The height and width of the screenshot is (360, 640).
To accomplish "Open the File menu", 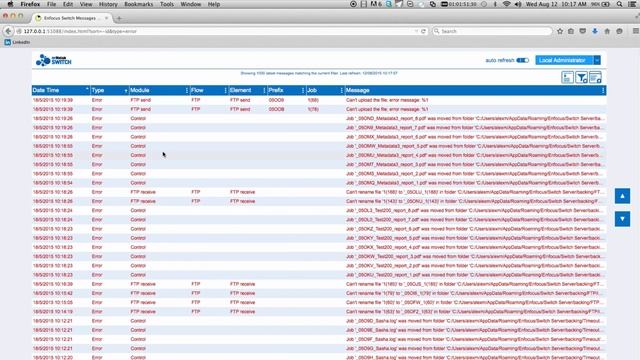I will point(51,4).
